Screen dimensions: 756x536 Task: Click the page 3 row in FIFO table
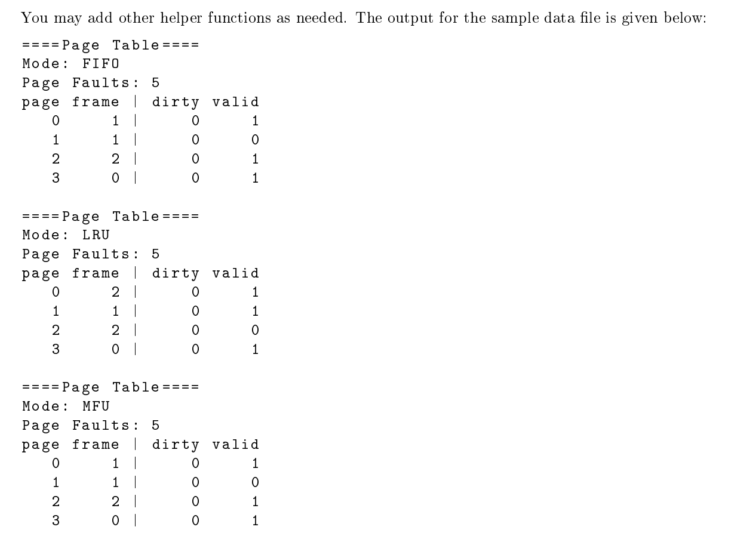155,178
